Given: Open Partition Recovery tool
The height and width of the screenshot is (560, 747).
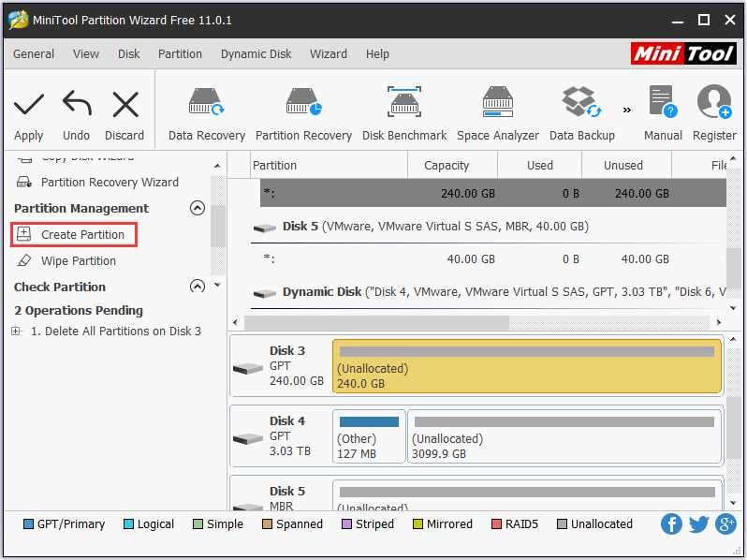Looking at the screenshot, I should point(303,114).
